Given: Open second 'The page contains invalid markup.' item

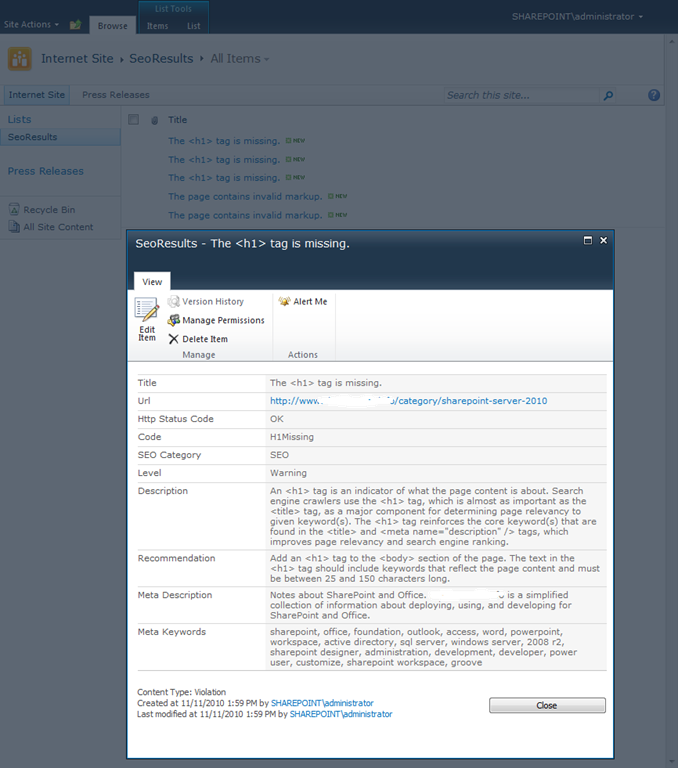Looking at the screenshot, I should coord(245,215).
